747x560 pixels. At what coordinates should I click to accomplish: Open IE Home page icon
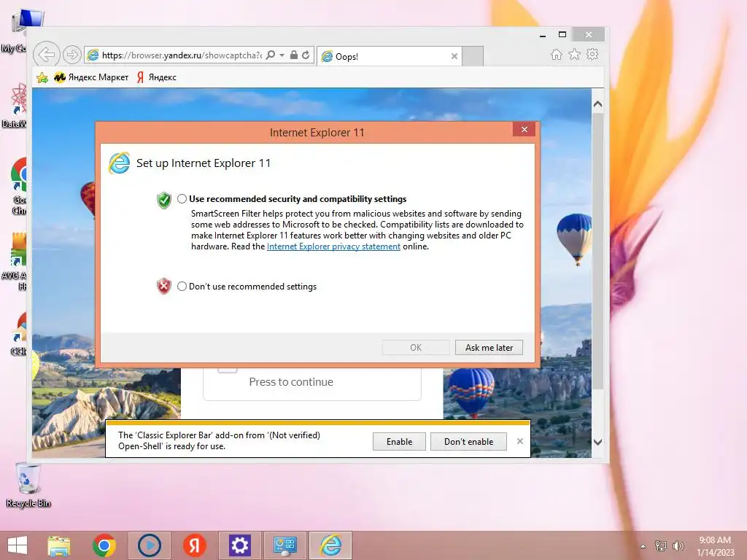coord(556,54)
